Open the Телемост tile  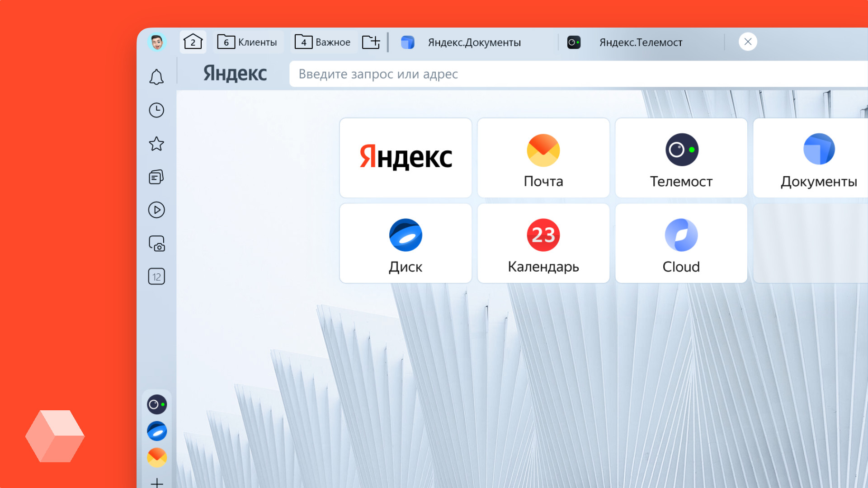681,158
